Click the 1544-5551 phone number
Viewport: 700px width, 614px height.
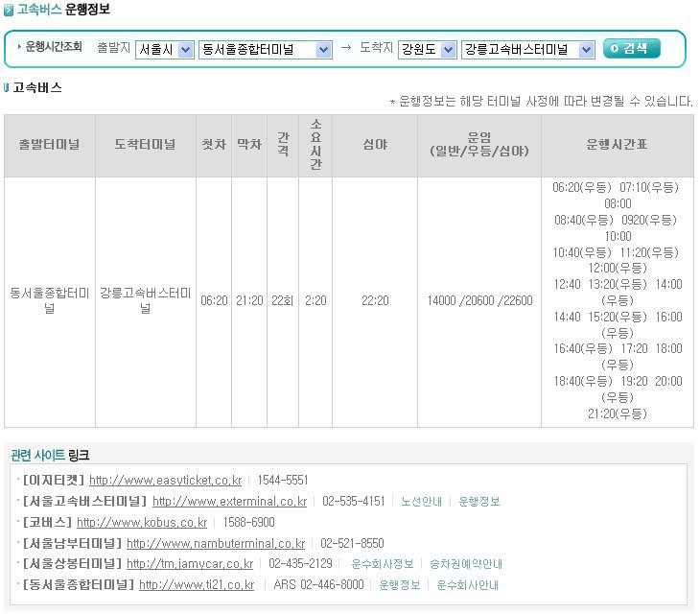[x=283, y=480]
